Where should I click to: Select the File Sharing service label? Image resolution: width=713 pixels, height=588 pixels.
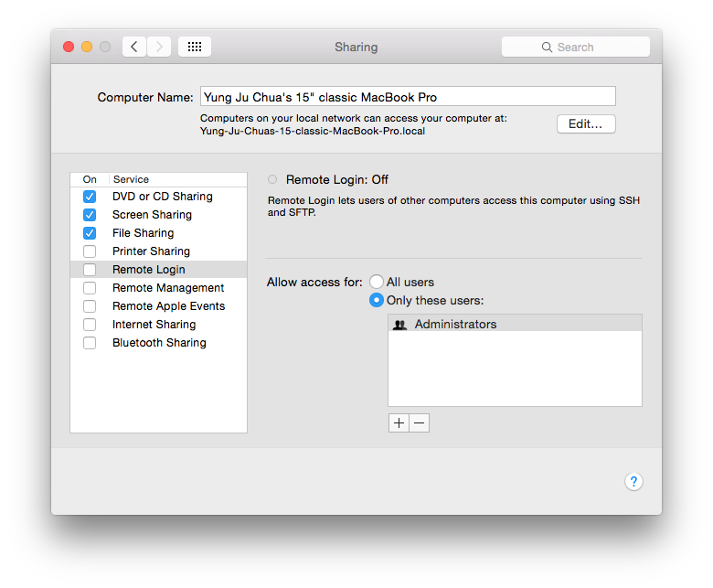(x=144, y=233)
